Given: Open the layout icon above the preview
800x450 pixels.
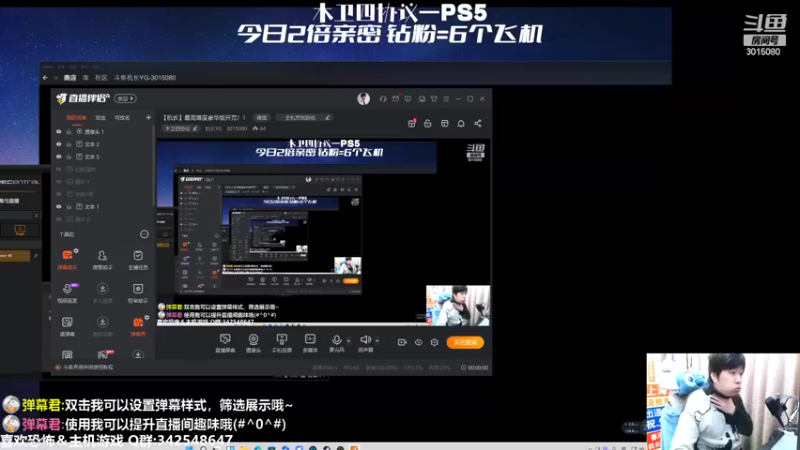Looking at the screenshot, I should coord(444,123).
